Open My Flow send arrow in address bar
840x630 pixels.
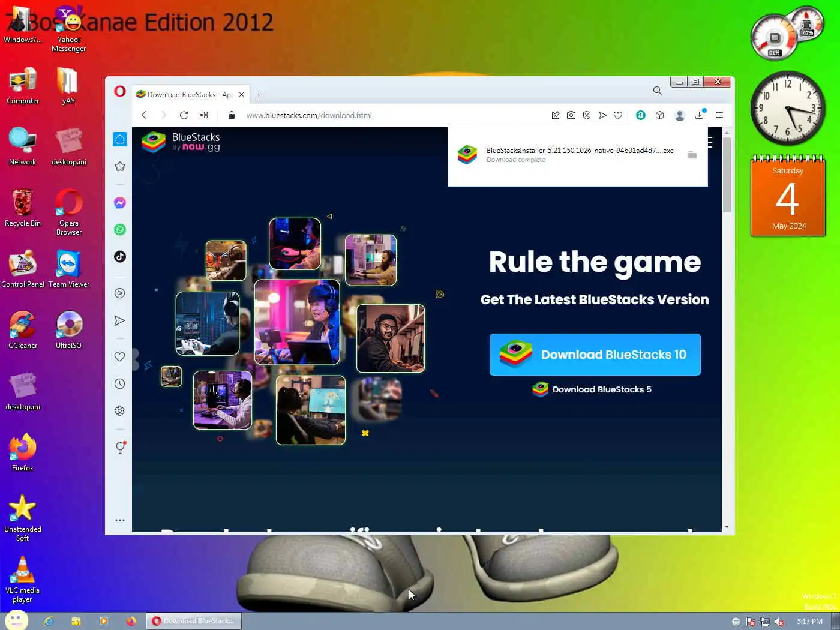click(602, 115)
